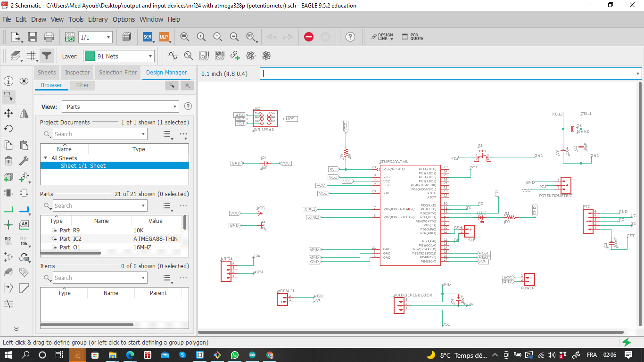Click the PCB Quote button
This screenshot has width=644, height=362.
(413, 37)
